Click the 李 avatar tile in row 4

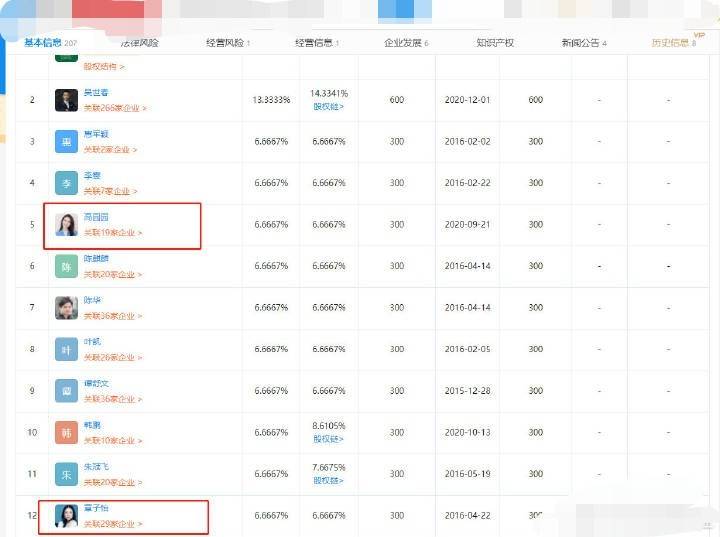tap(67, 183)
